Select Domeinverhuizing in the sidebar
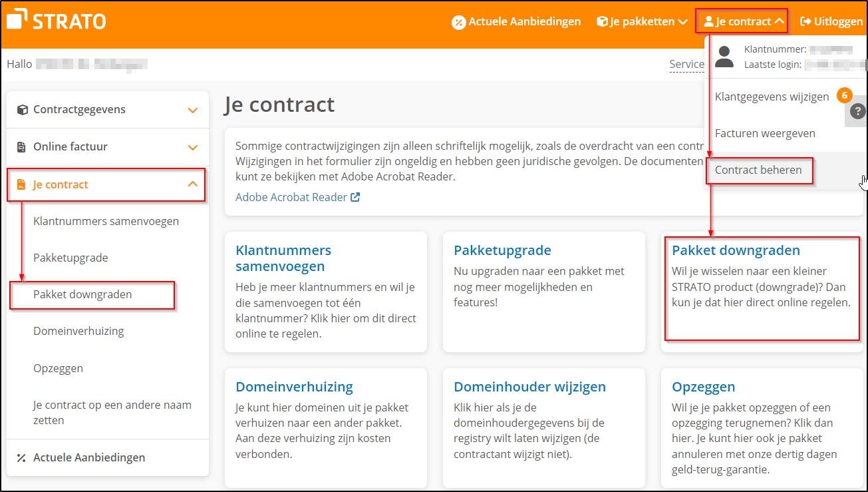The width and height of the screenshot is (868, 492). click(78, 331)
